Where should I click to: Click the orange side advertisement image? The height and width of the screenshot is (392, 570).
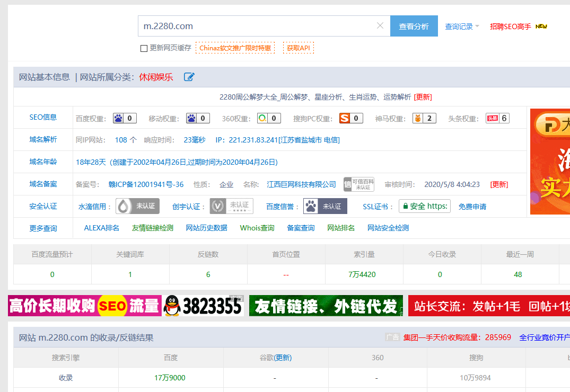tap(550, 162)
